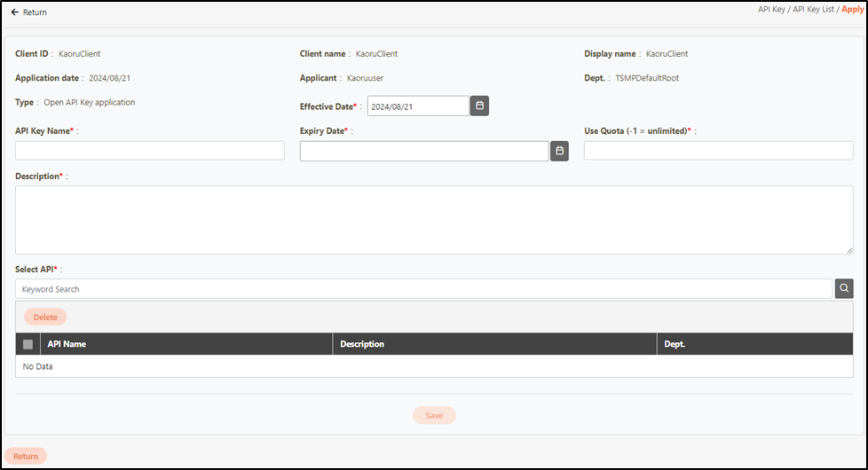The image size is (868, 470).
Task: Focus the API Key Name input
Action: (149, 151)
